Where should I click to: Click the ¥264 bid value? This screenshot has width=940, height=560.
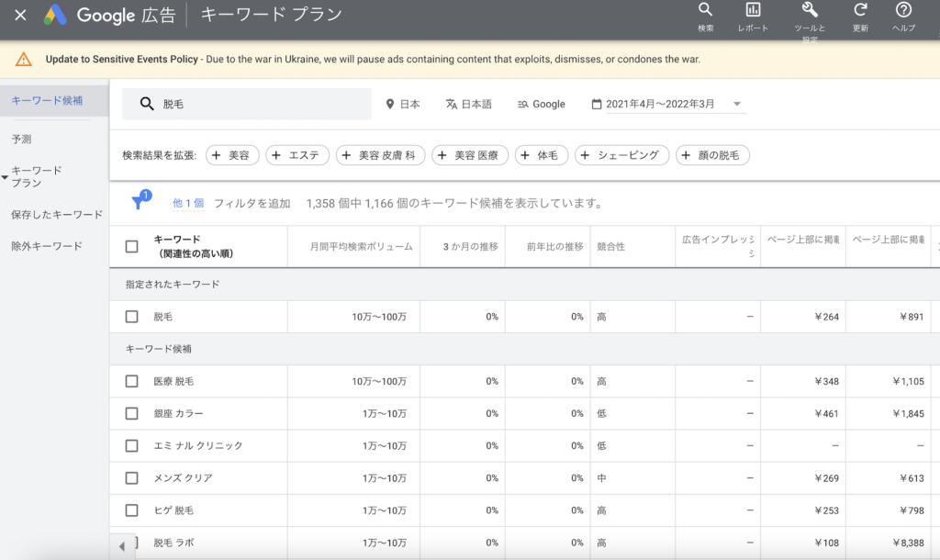[827, 317]
